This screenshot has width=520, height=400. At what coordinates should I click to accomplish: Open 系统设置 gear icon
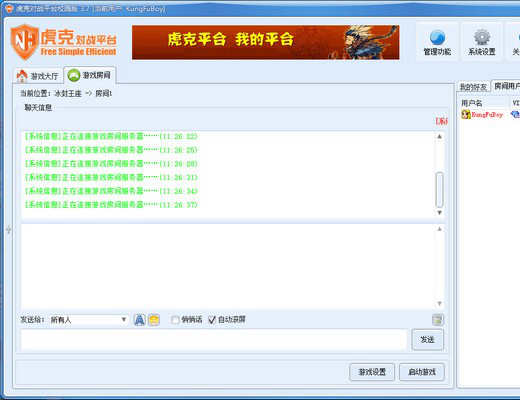tap(482, 37)
